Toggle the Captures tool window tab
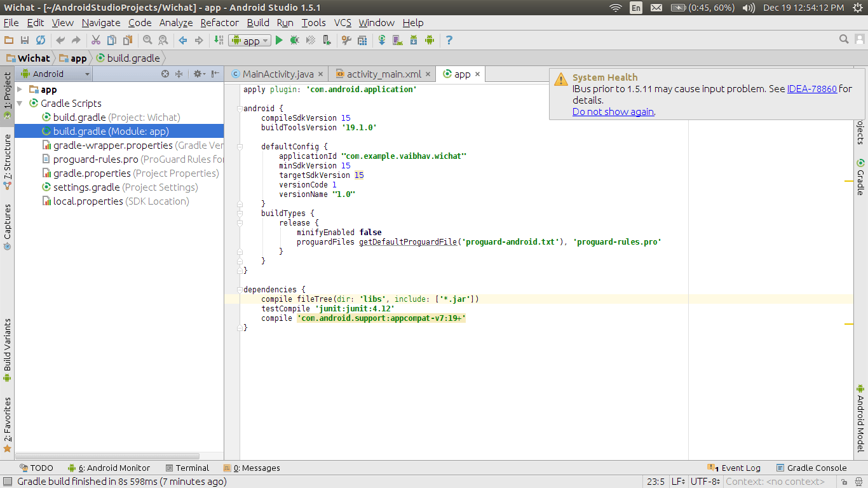868x488 pixels. 7,227
